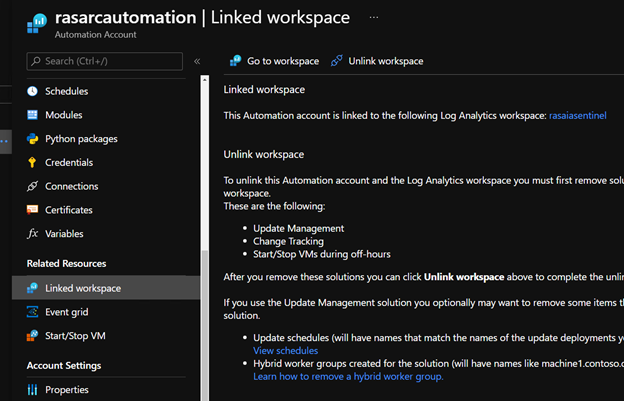Click the Linked workspace sidebar icon

(x=32, y=288)
